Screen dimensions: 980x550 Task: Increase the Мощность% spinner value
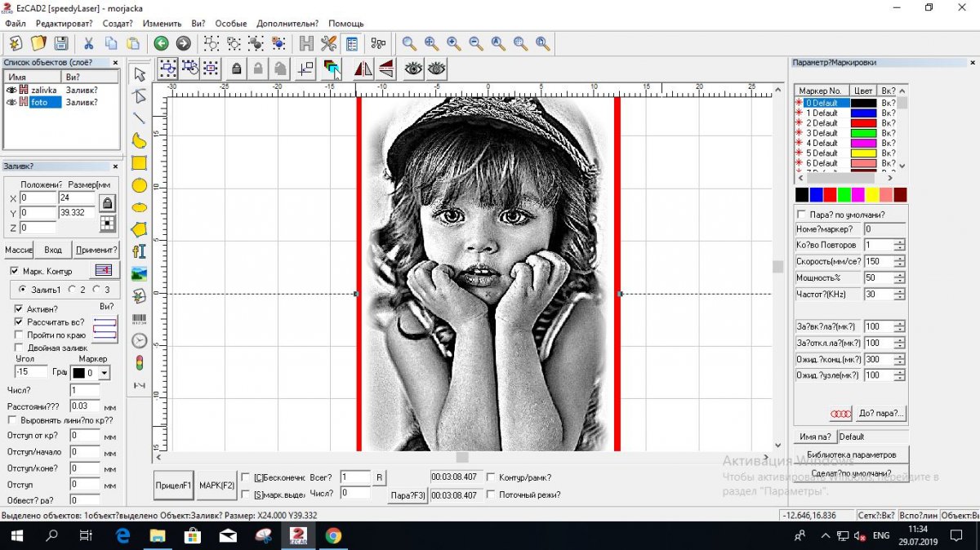click(x=899, y=274)
